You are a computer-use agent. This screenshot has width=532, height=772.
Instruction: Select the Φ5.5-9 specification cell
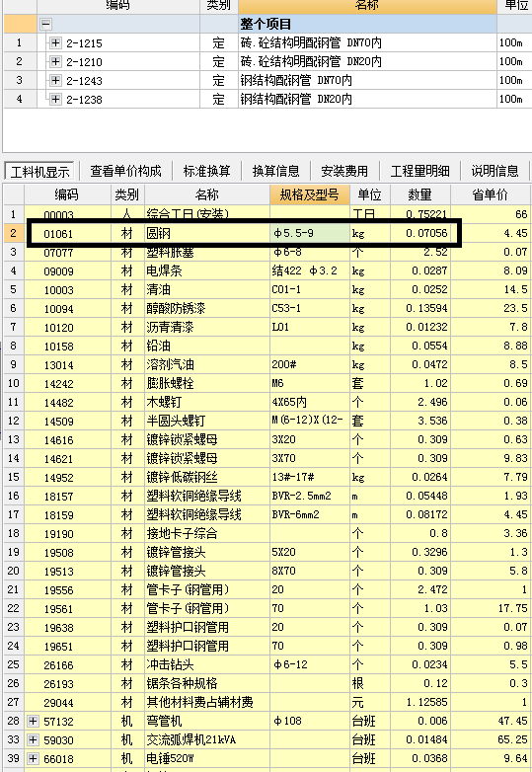click(x=310, y=233)
